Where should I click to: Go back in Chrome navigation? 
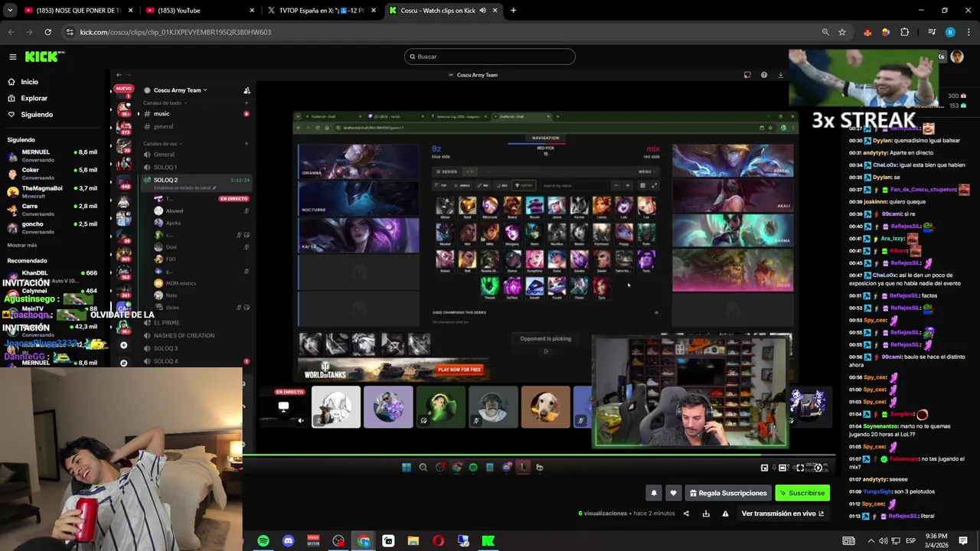click(11, 32)
